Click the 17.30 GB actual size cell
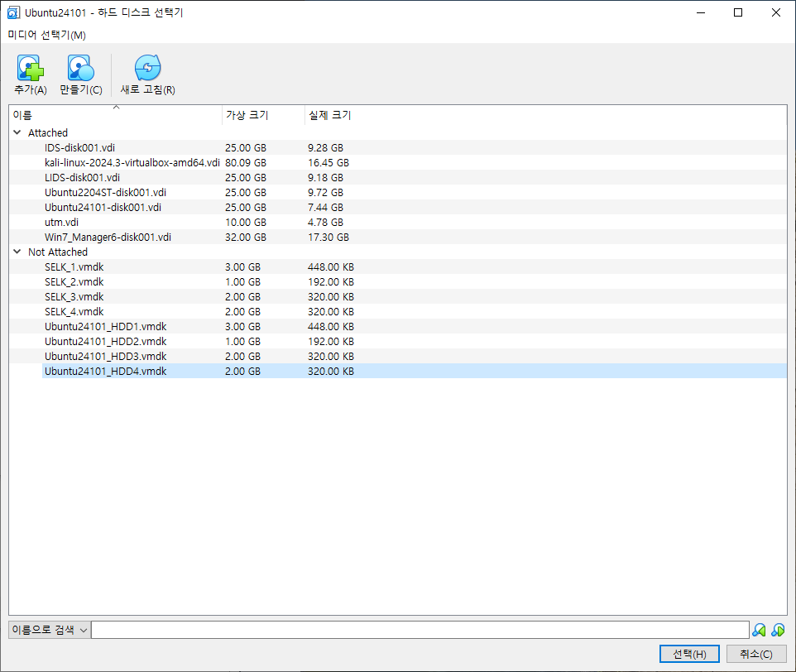Image resolution: width=796 pixels, height=672 pixels. (x=328, y=237)
